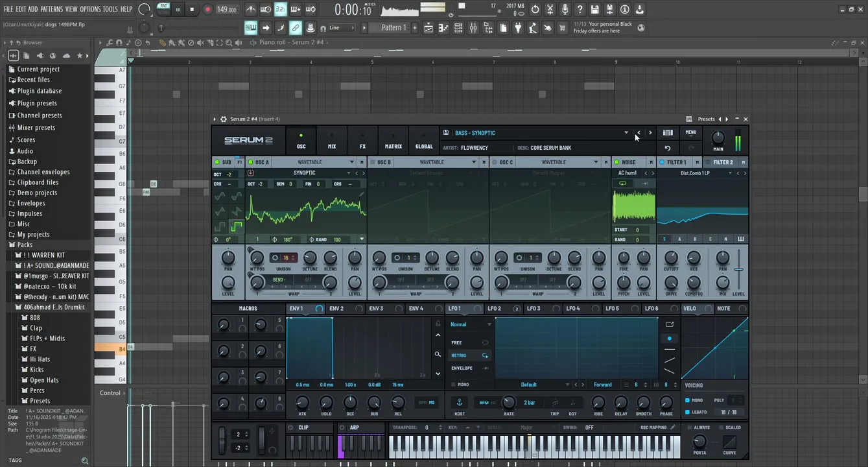
Task: Toggle the NOISE oscillator enable switch
Action: 616,162
